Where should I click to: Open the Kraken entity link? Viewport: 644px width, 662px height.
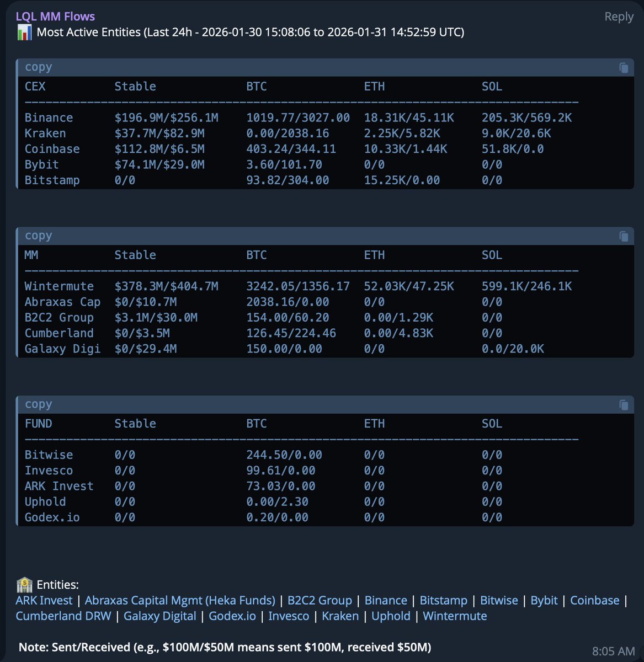point(340,616)
